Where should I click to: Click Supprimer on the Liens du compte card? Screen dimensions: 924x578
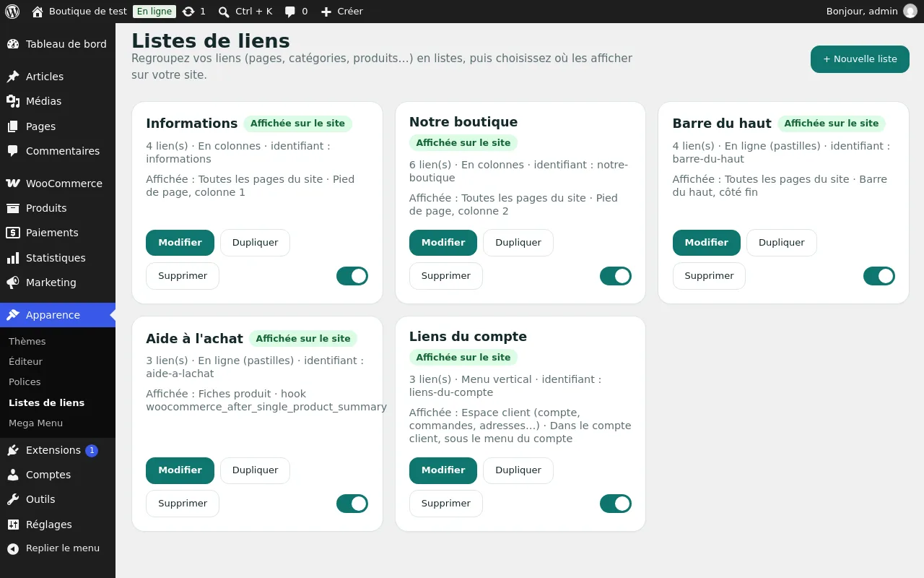[446, 504]
